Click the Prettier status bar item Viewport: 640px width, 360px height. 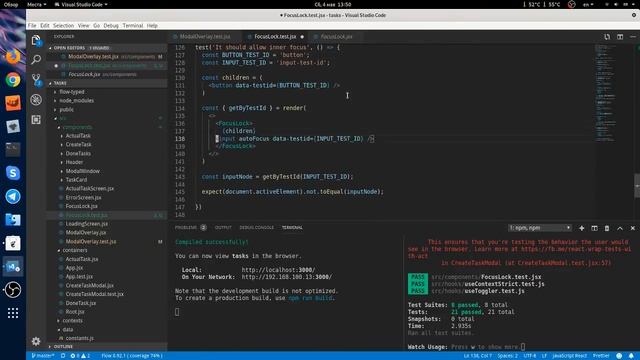601,356
